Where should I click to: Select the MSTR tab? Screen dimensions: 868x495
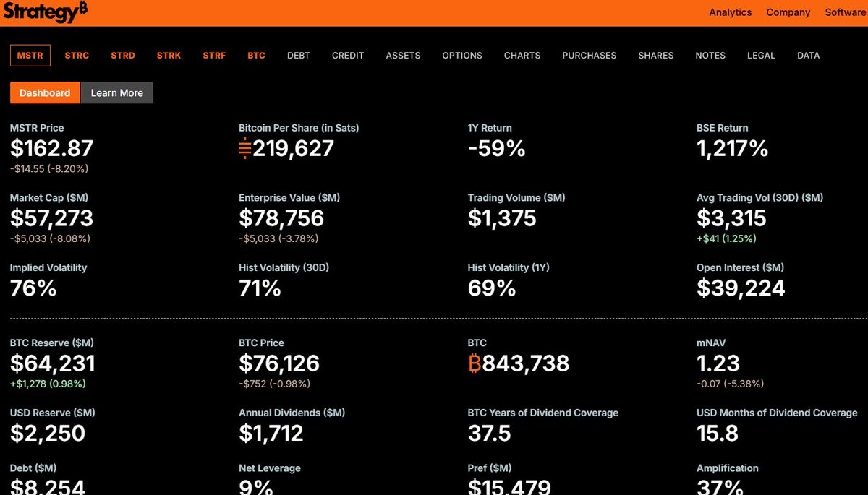pos(30,56)
